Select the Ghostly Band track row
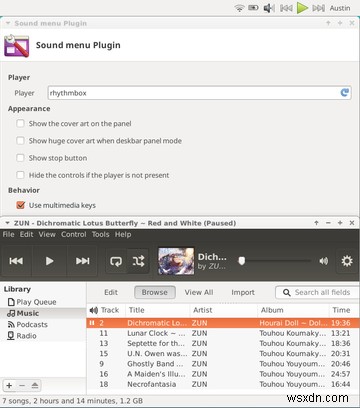Image resolution: width=360 pixels, height=408 pixels. click(x=223, y=364)
